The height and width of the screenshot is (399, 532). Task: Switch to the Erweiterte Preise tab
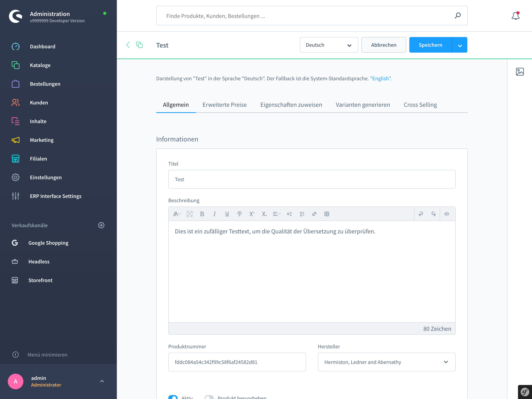(225, 105)
